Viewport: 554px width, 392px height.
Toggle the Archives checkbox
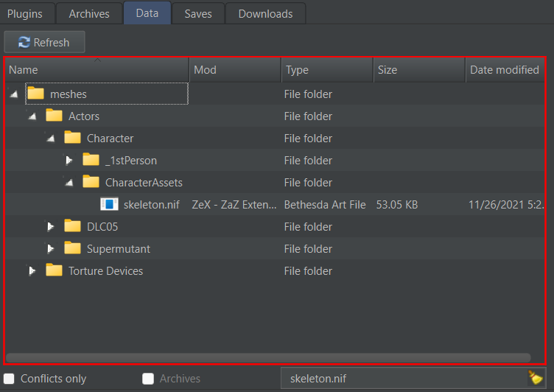point(148,379)
